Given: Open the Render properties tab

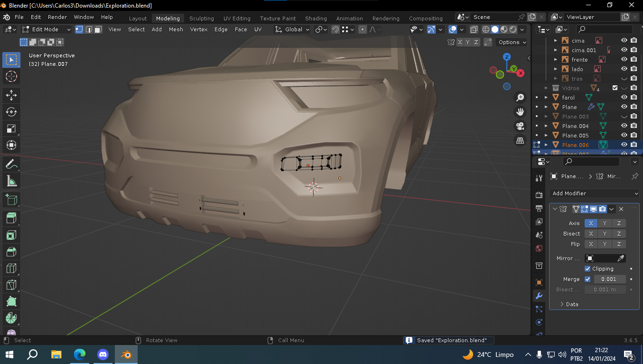Looking at the screenshot, I should click(x=539, y=195).
